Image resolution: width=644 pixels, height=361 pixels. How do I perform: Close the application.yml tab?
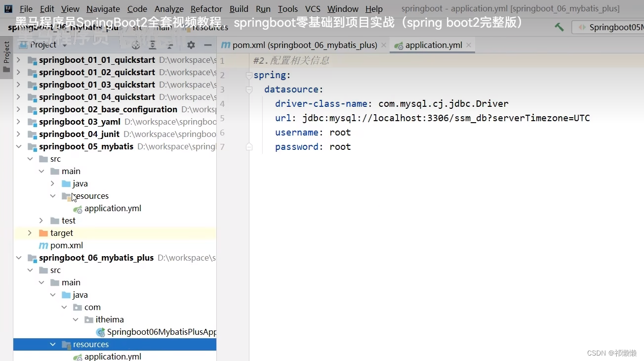coord(468,45)
